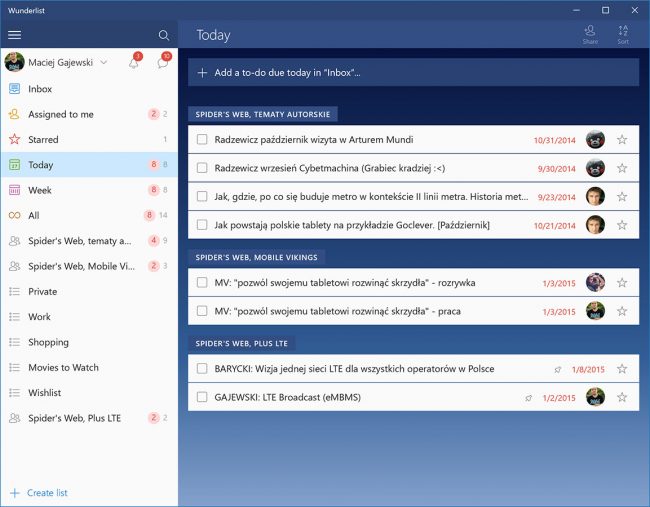
Task: Click the pin icon on GAJEWSKI task
Action: coord(529,398)
